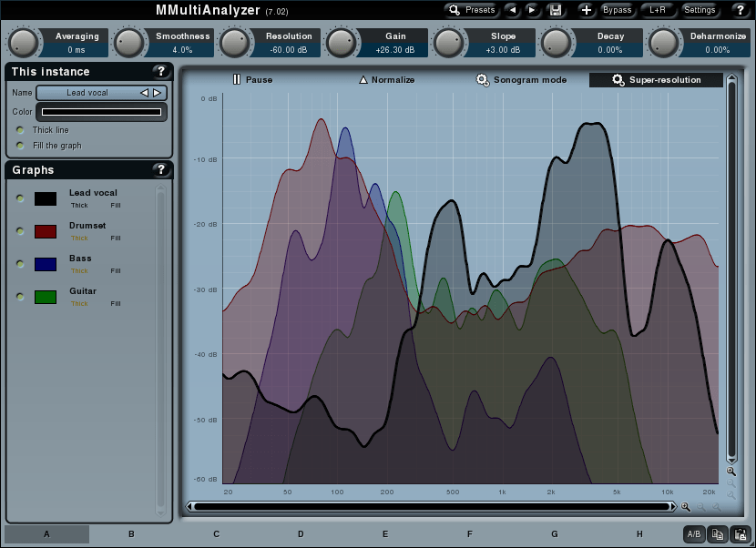Click the Graphs list vertical scrollbar

(x=161, y=350)
